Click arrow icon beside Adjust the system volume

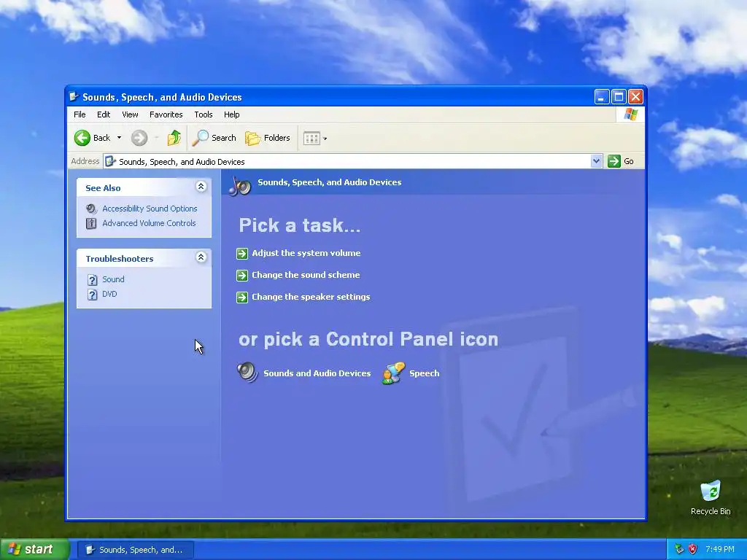coord(242,253)
